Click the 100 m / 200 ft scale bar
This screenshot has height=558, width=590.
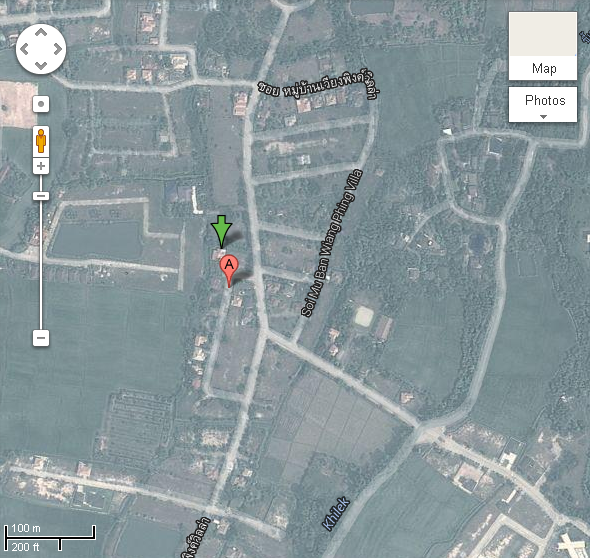coord(50,538)
